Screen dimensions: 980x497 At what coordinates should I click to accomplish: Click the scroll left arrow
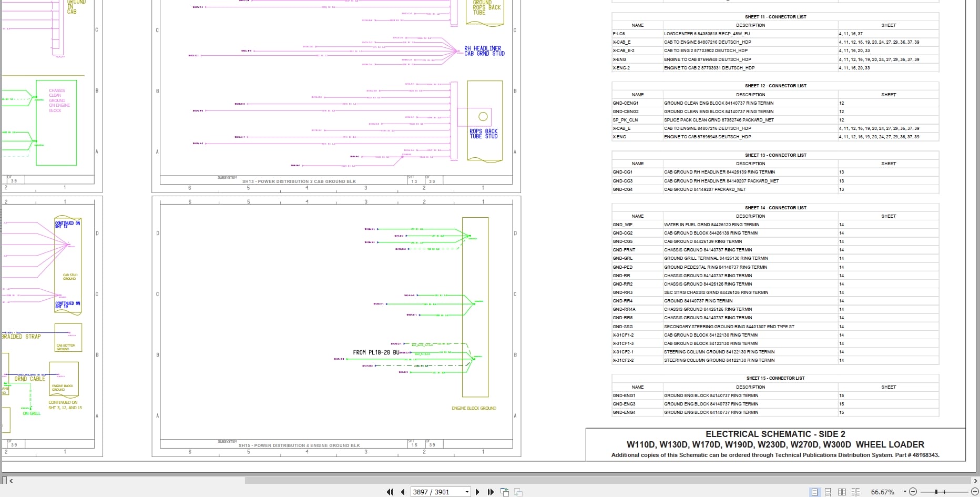(11, 480)
